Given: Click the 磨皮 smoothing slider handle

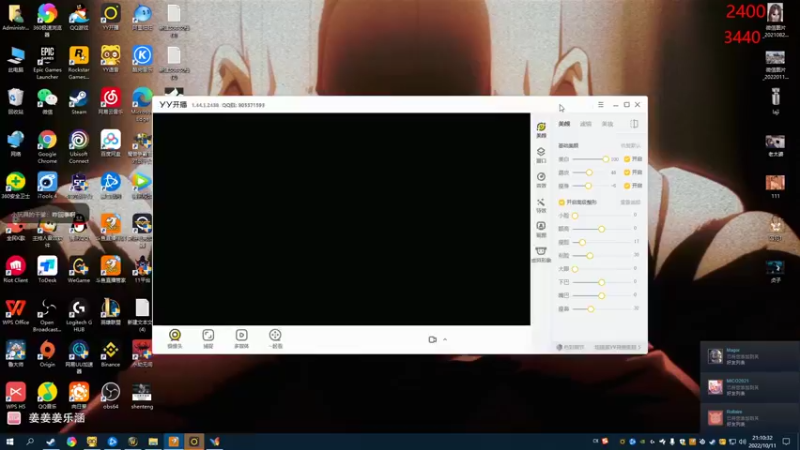Looking at the screenshot, I should coord(589,172).
